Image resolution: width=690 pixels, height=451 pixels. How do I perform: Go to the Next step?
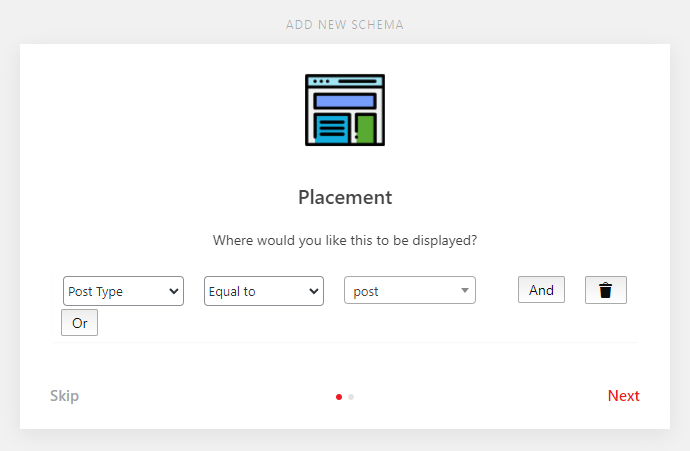(x=623, y=396)
